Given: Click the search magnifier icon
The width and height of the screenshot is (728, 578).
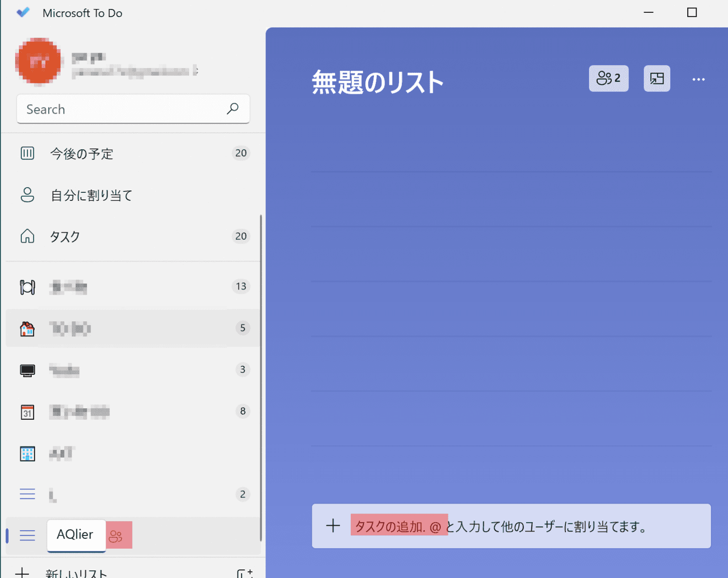Looking at the screenshot, I should point(233,109).
